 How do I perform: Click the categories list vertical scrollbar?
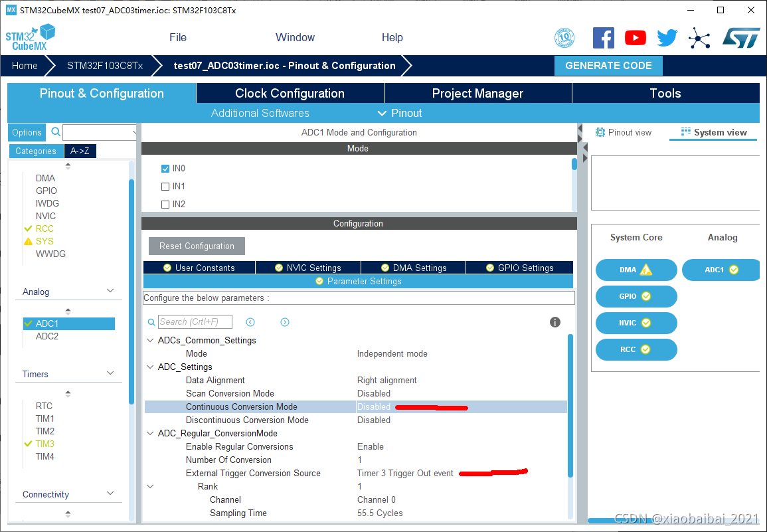[131, 292]
